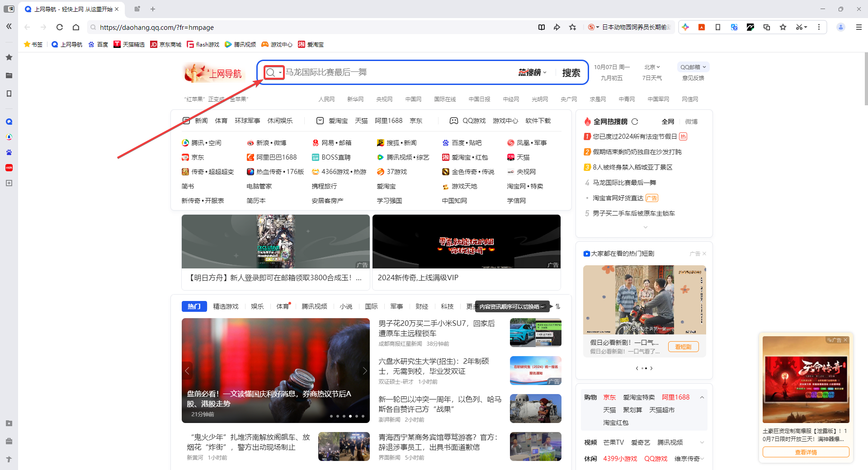Click inside the main search input field
This screenshot has width=868, height=470.
[x=384, y=72]
